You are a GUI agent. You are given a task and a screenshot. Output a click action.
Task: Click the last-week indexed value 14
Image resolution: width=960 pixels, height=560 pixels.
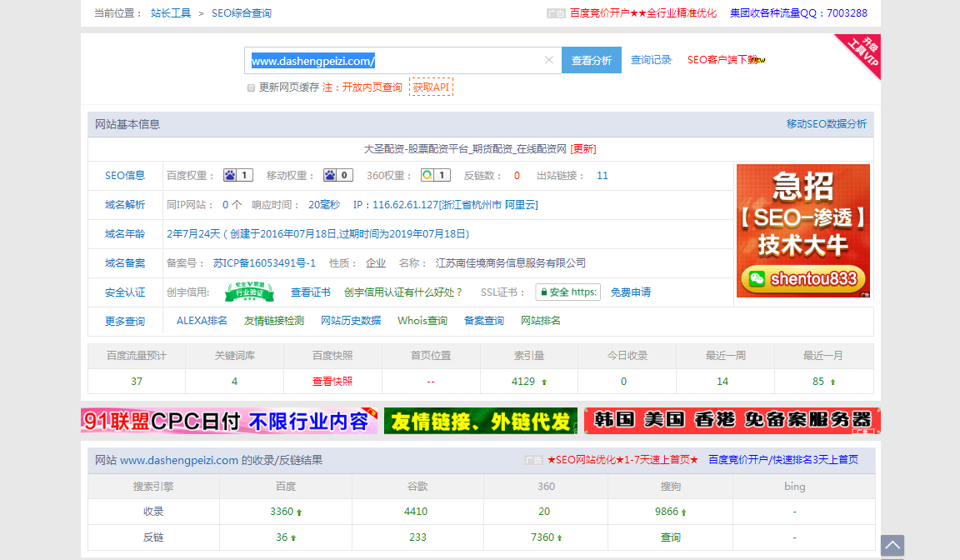[x=722, y=382]
